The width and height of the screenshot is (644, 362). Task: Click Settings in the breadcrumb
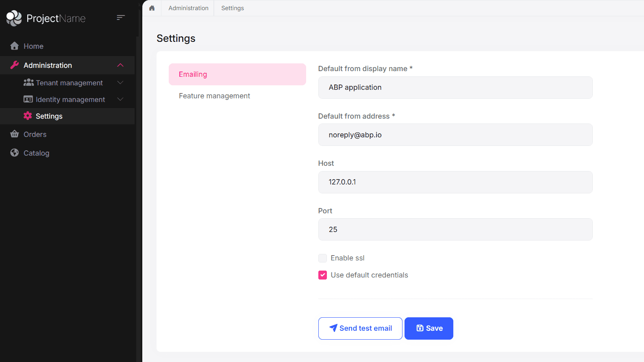tap(233, 8)
